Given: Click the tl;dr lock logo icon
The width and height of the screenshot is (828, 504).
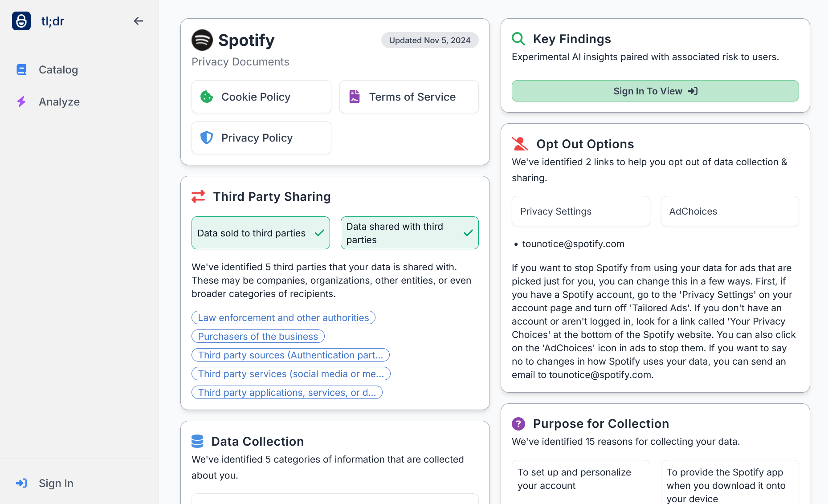Looking at the screenshot, I should click(21, 21).
